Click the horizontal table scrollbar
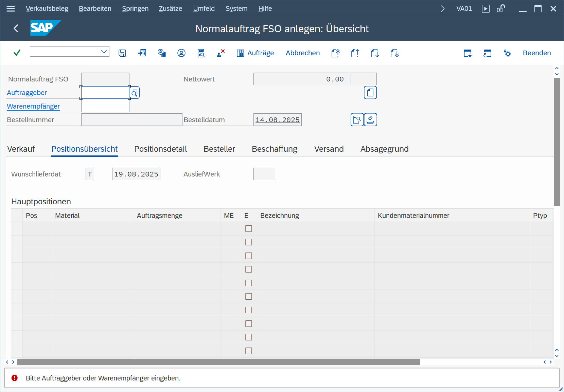Screen dimensions: 564x392 [x=218, y=362]
